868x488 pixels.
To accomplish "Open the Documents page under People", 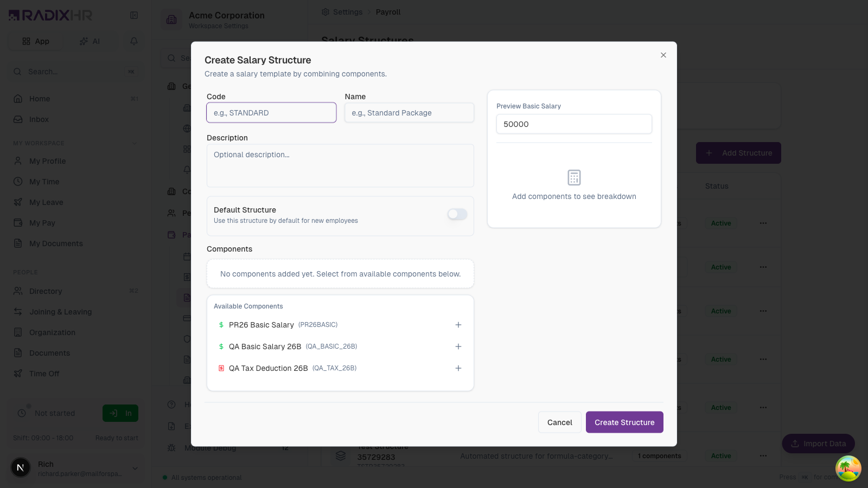I will coord(75,353).
